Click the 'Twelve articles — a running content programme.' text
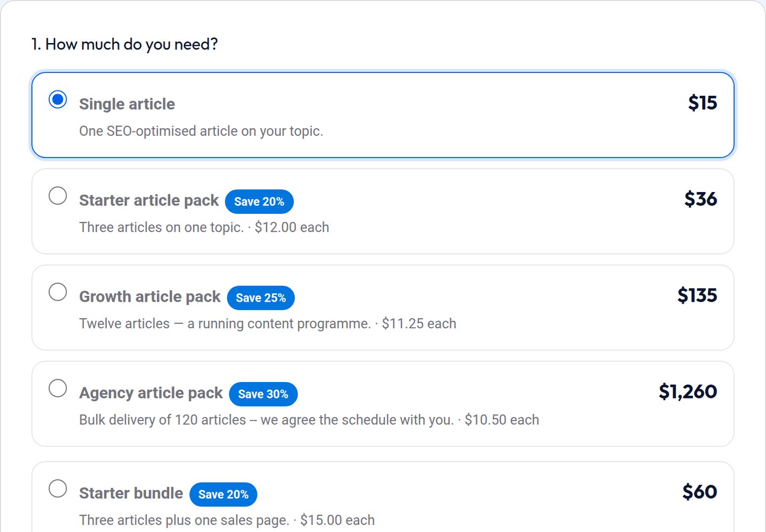Screen dimensions: 766x532 point(225,323)
